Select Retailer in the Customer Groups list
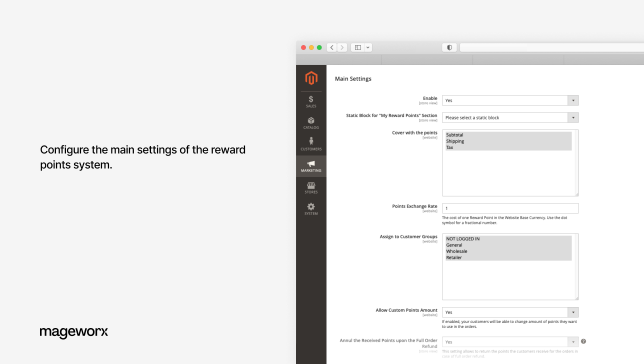The height and width of the screenshot is (364, 644). (x=454, y=257)
